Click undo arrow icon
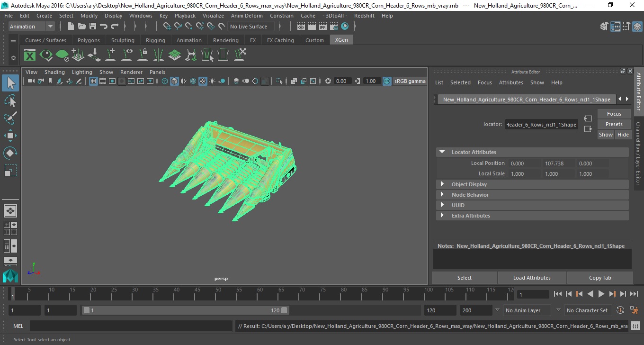Image resolution: width=644 pixels, height=345 pixels. click(x=104, y=27)
